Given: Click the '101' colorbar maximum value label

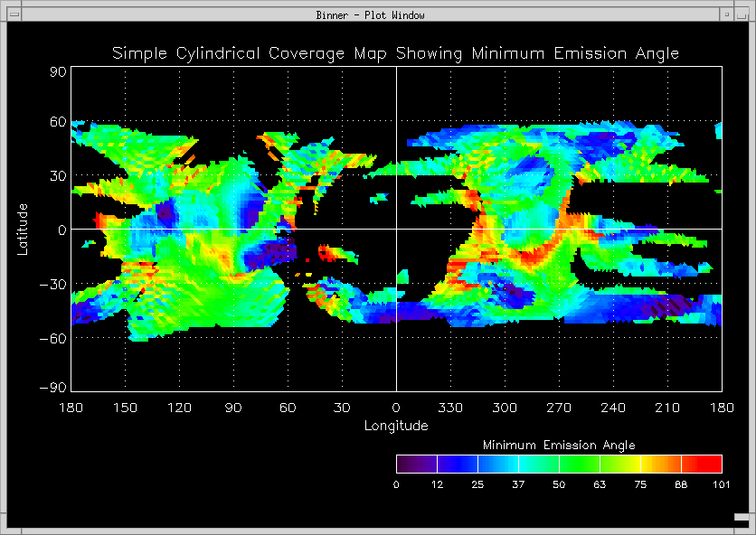Looking at the screenshot, I should pyautogui.click(x=722, y=485).
